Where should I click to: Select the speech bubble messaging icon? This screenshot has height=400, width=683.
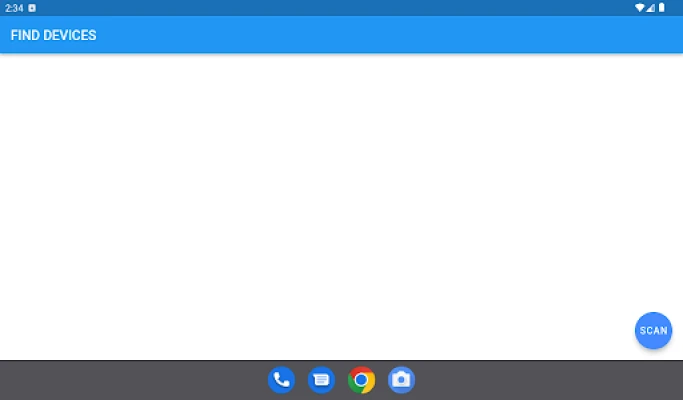(321, 380)
